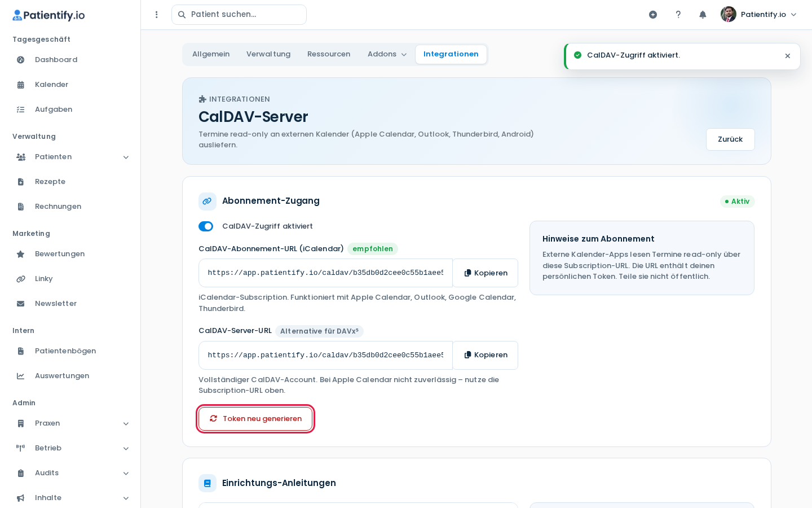Open the Dashboard sidebar icon
The image size is (812, 508).
point(21,60)
